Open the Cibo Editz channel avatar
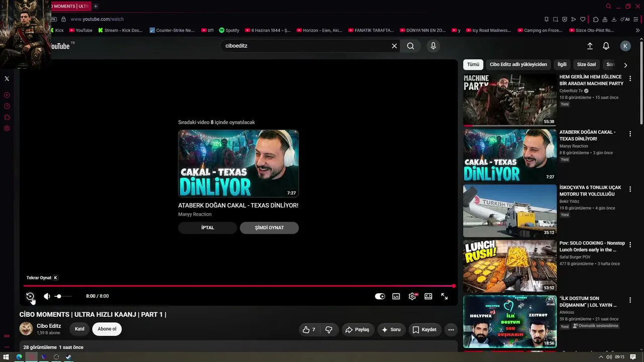Viewport: 644px width, 362px height. [26, 329]
